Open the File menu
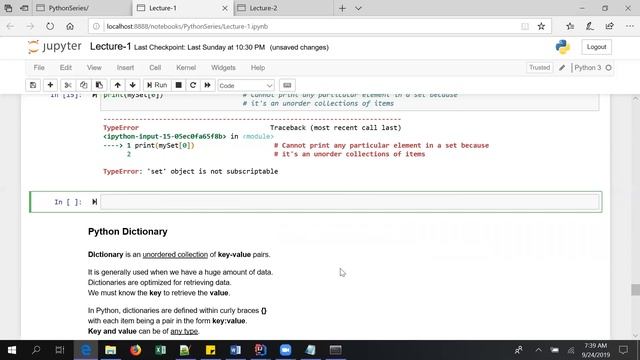640x360 pixels. (x=39, y=68)
